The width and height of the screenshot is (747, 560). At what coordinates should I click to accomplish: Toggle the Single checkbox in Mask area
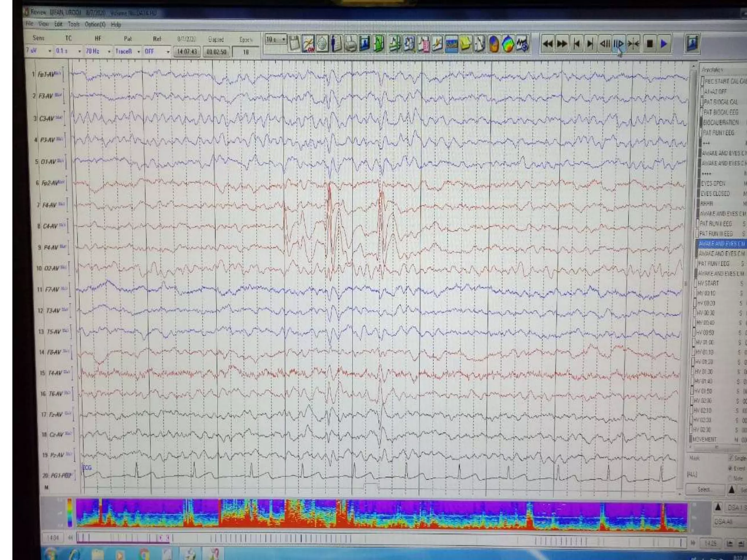(731, 458)
